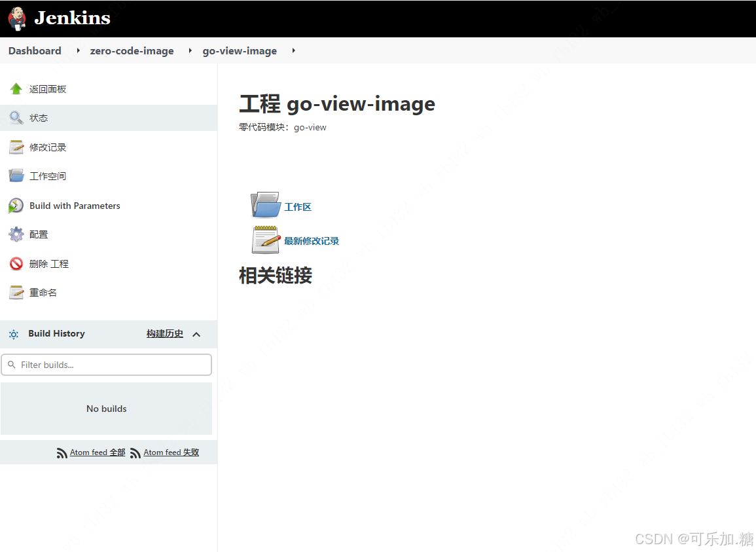Image resolution: width=756 pixels, height=552 pixels.
Task: Open the 构建历史 trend link
Action: pyautogui.click(x=165, y=333)
